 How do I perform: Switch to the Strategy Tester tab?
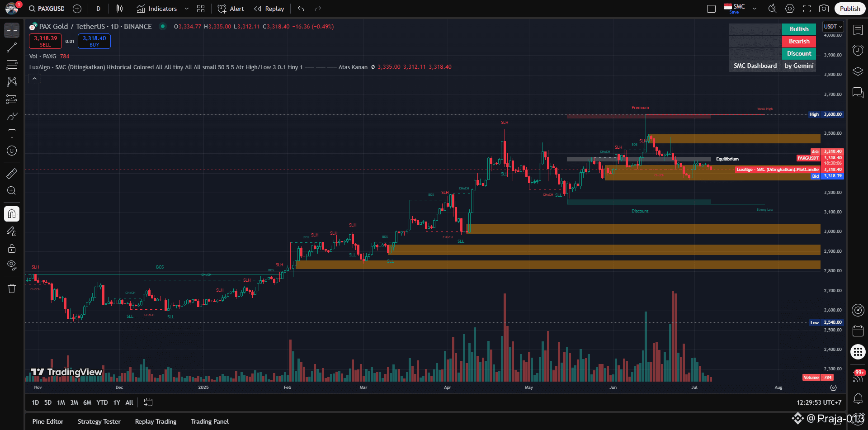[x=99, y=421]
